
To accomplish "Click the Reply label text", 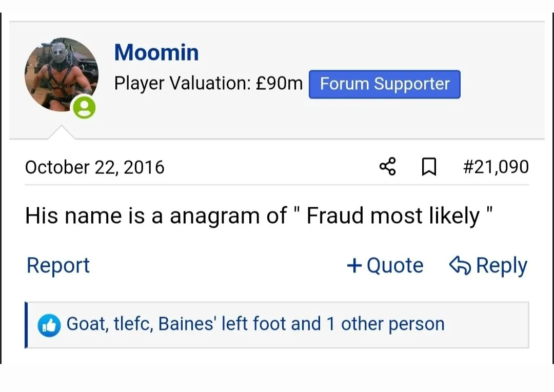I will pos(501,265).
